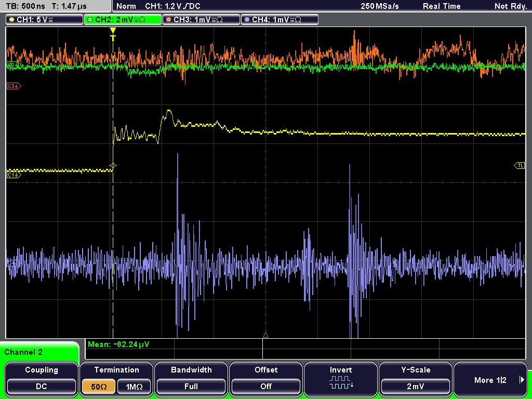Click the C3 ground level marker
Viewport: 532px width, 399px height.
[14, 86]
